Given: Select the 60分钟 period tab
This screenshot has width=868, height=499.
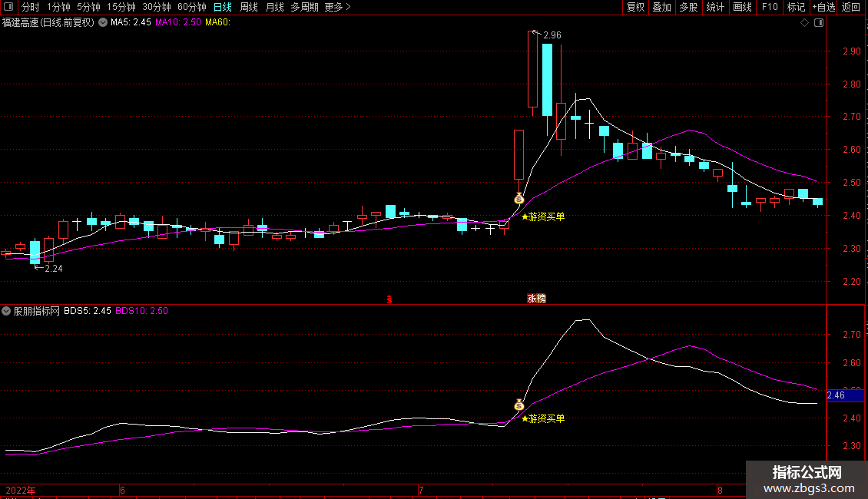Looking at the screenshot, I should (x=192, y=7).
